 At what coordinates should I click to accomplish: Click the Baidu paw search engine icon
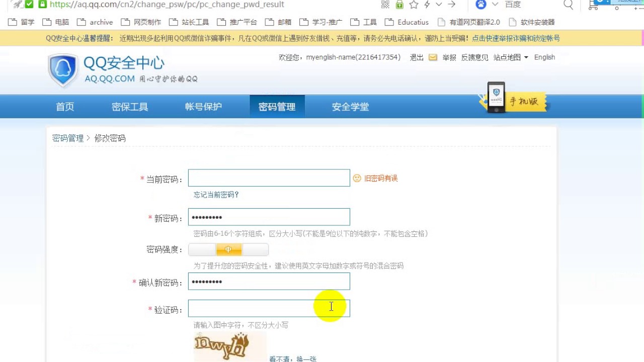[x=481, y=5]
